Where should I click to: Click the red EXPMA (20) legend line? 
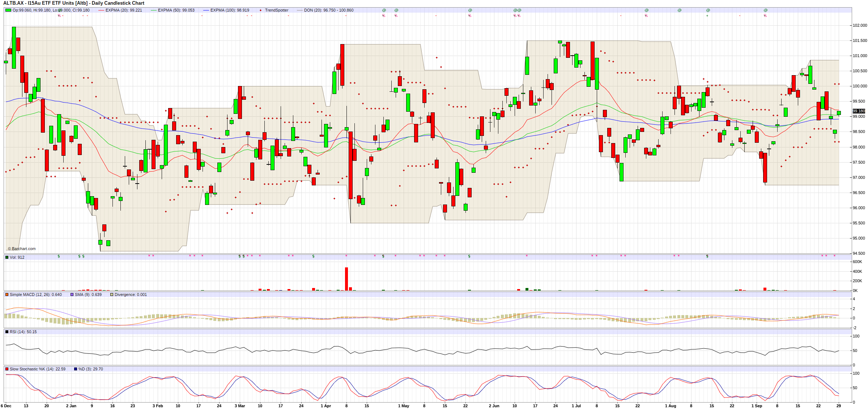(101, 10)
